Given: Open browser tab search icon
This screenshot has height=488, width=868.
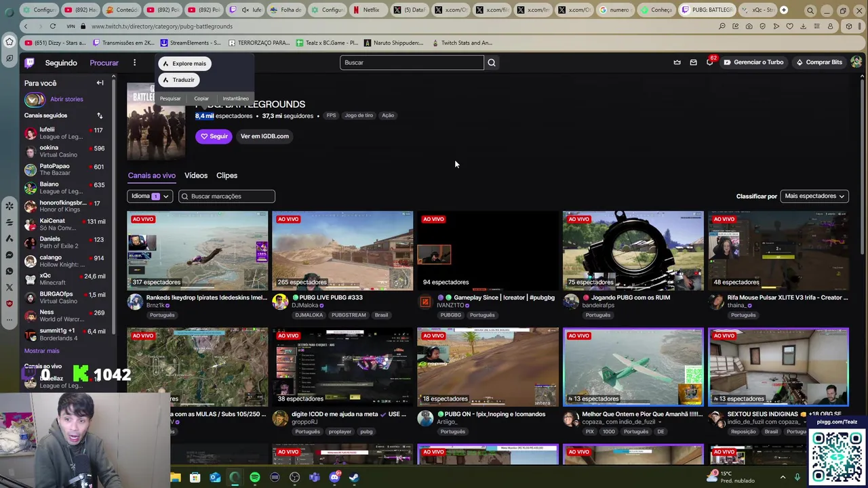Looking at the screenshot, I should (810, 10).
